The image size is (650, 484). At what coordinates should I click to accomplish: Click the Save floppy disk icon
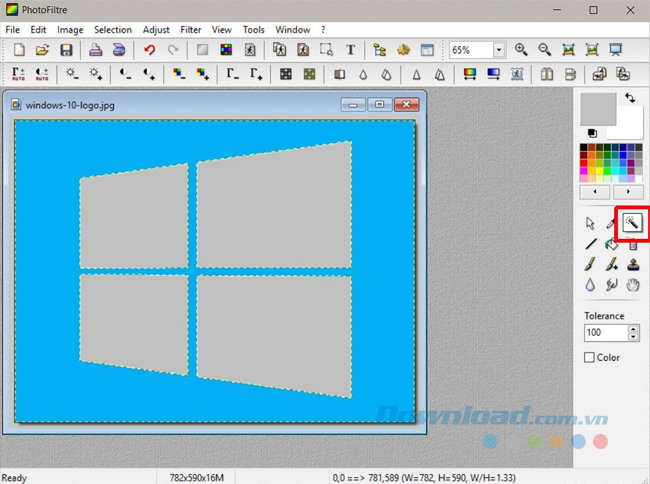[66, 50]
